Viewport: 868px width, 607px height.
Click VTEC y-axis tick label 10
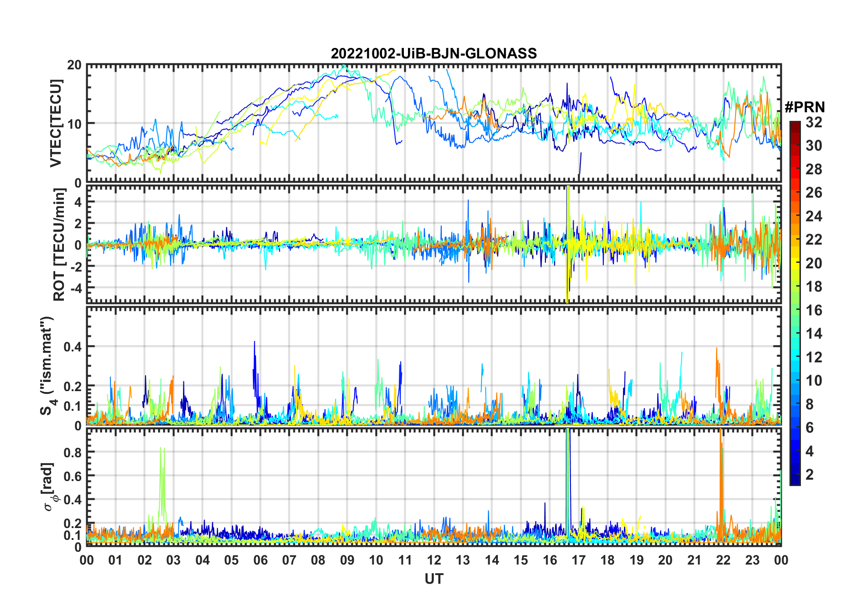(74, 123)
